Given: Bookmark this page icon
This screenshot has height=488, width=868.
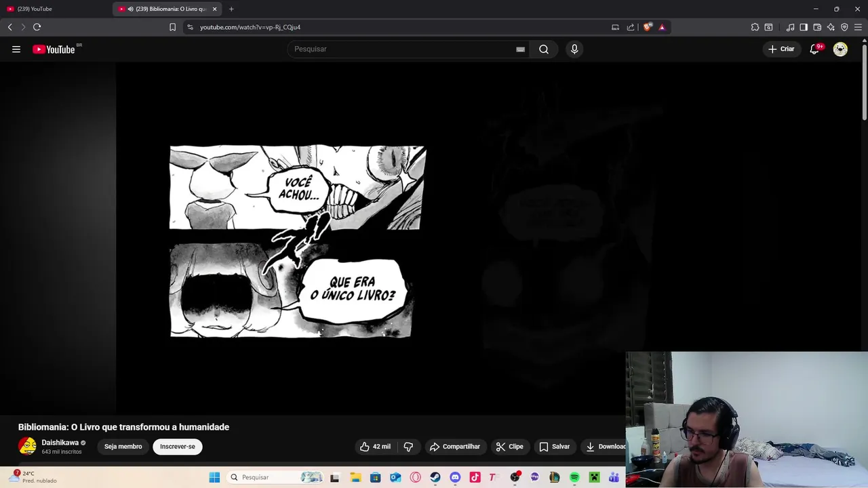Looking at the screenshot, I should [172, 27].
